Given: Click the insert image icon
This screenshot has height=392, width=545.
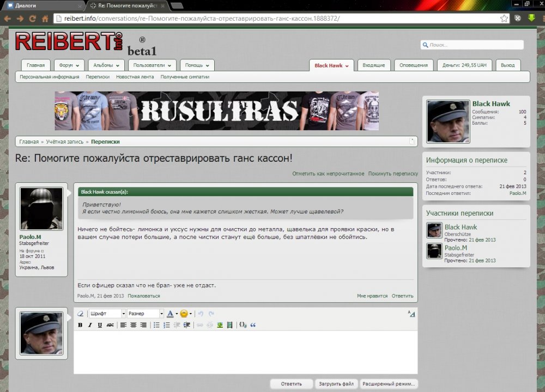Looking at the screenshot, I should point(220,325).
